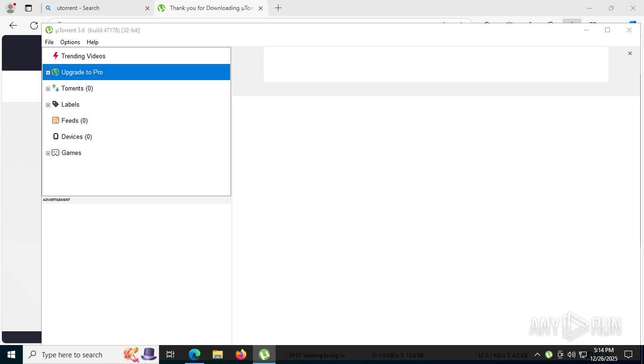Screen dimensions: 644x364
Task: Click the orange RSS Feeds icon
Action: (x=55, y=120)
